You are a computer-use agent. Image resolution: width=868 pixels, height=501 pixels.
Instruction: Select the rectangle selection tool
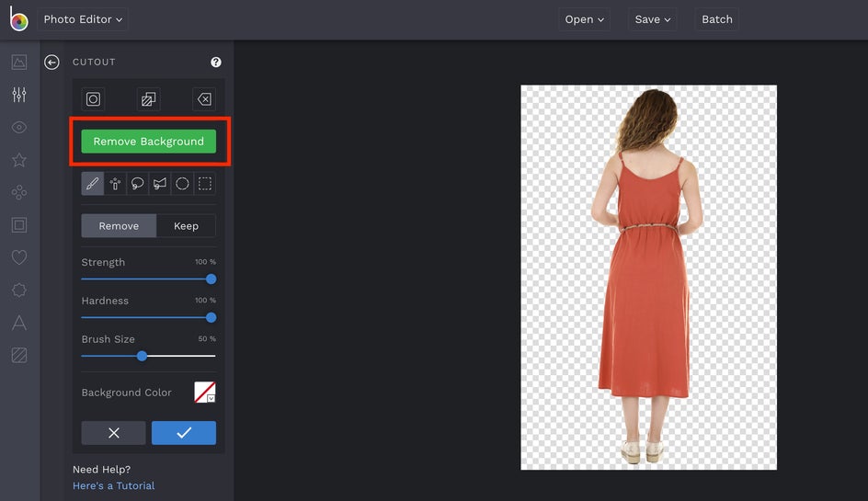(205, 184)
